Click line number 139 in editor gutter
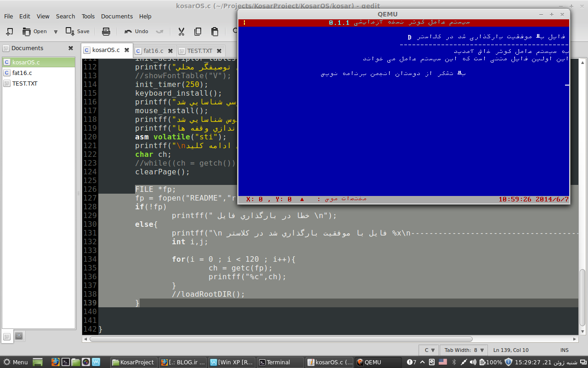Screen dimensions: 588x368 [x=90, y=303]
